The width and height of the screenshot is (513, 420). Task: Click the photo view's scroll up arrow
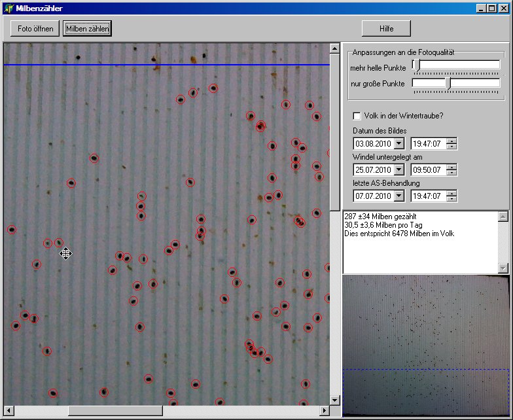(x=335, y=48)
